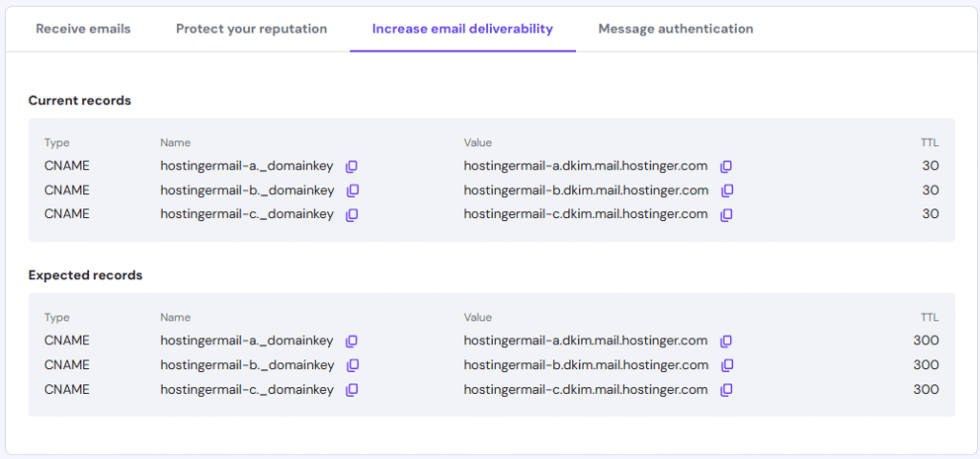The height and width of the screenshot is (459, 980).
Task: Select hostingermail-c._domainkey text in Expected records
Action: (x=247, y=389)
